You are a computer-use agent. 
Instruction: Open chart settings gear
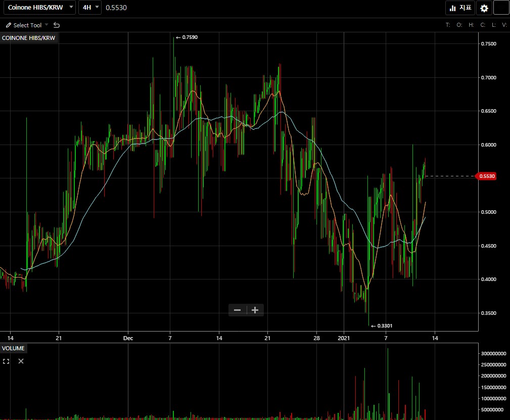click(x=484, y=8)
